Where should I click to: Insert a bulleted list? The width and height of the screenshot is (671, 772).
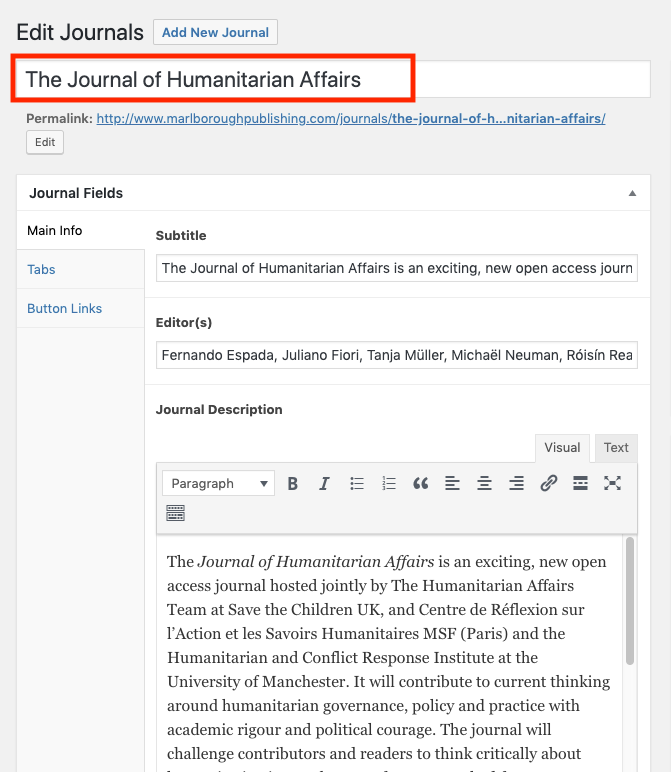[356, 483]
